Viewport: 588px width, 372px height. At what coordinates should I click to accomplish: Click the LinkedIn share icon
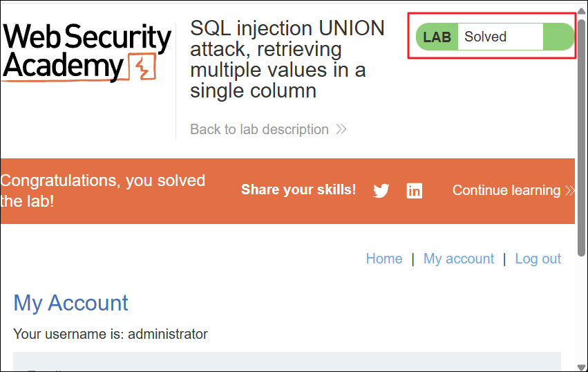[415, 191]
